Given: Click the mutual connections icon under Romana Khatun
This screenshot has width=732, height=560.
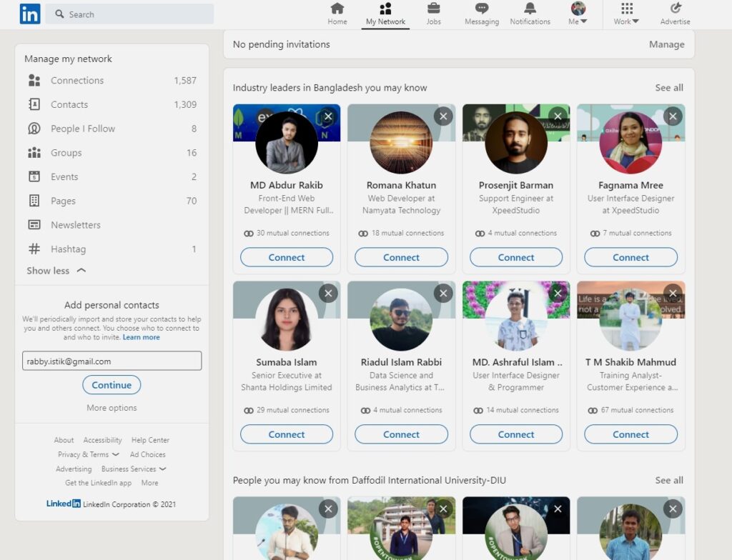Looking at the screenshot, I should tap(363, 234).
